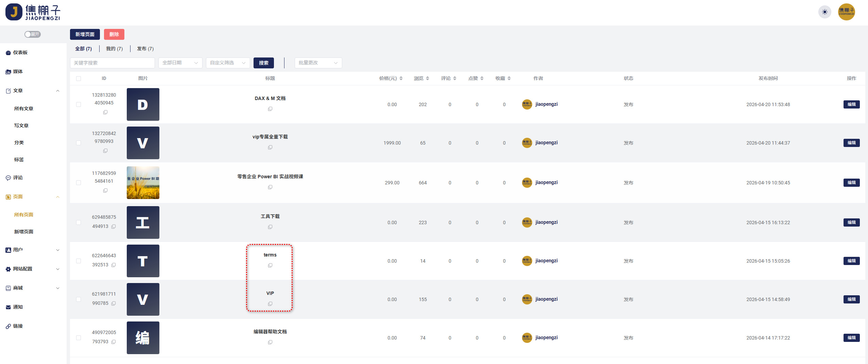Toggle the sidebar expand switch
868x364 pixels.
(33, 34)
